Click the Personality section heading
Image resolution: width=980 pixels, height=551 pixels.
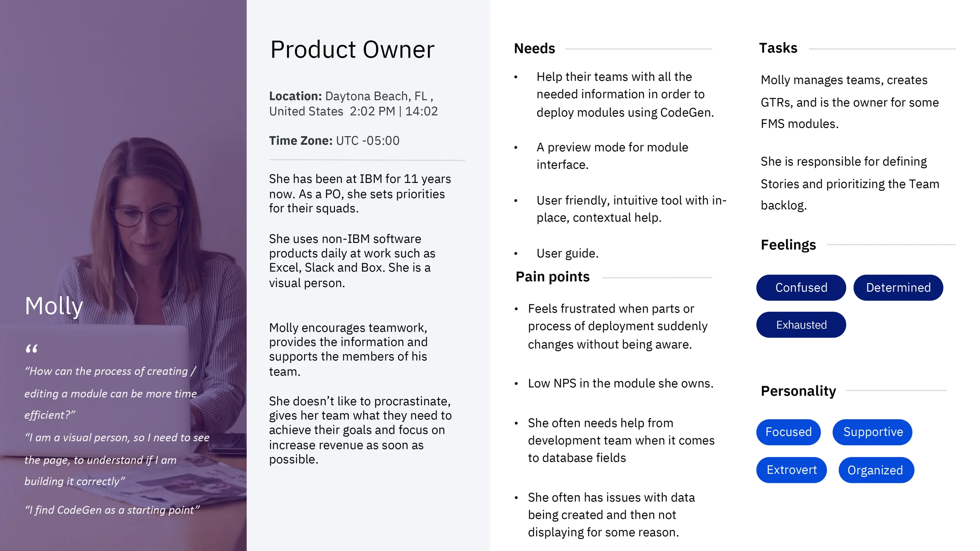[x=798, y=391]
